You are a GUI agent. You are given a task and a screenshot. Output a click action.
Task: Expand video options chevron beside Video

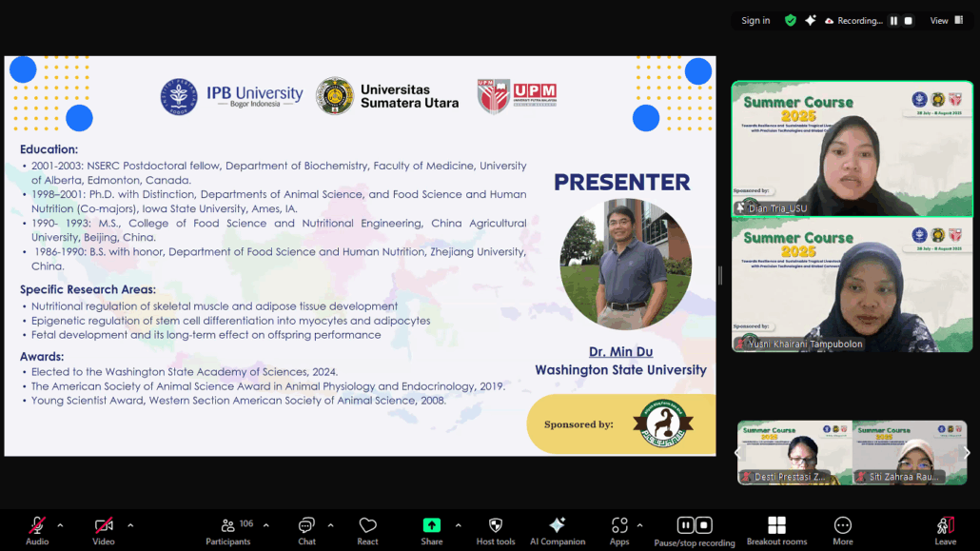(x=130, y=525)
